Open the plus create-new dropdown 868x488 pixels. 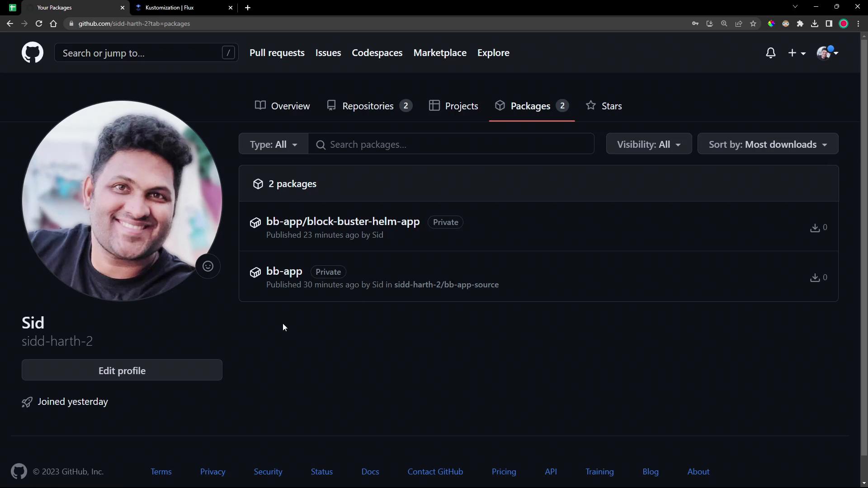coord(797,53)
